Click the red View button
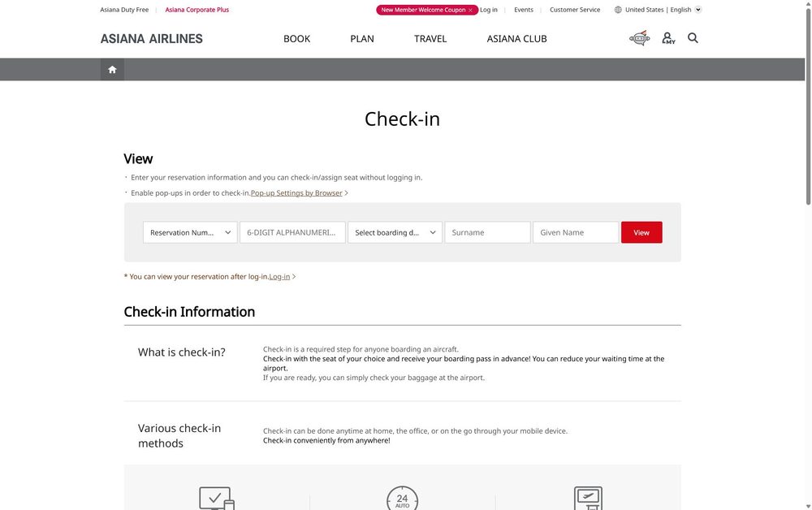This screenshot has width=812, height=510. point(641,232)
